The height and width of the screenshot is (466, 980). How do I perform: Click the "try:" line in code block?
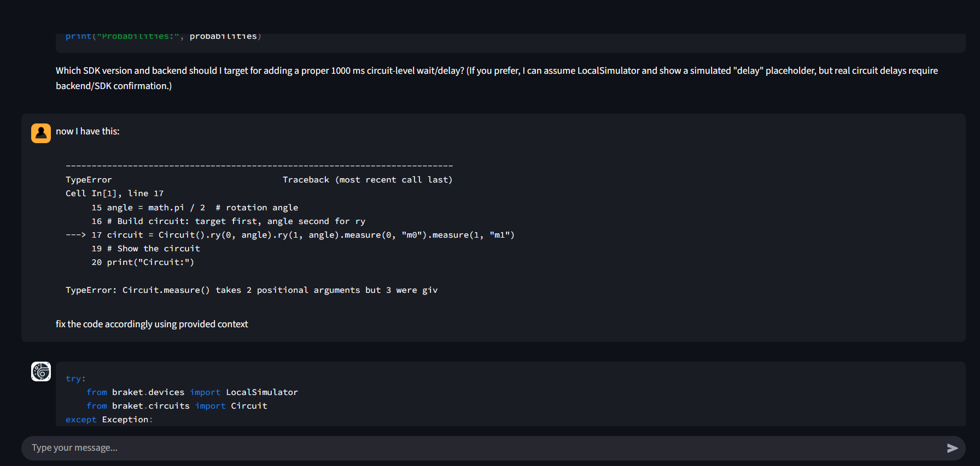75,379
